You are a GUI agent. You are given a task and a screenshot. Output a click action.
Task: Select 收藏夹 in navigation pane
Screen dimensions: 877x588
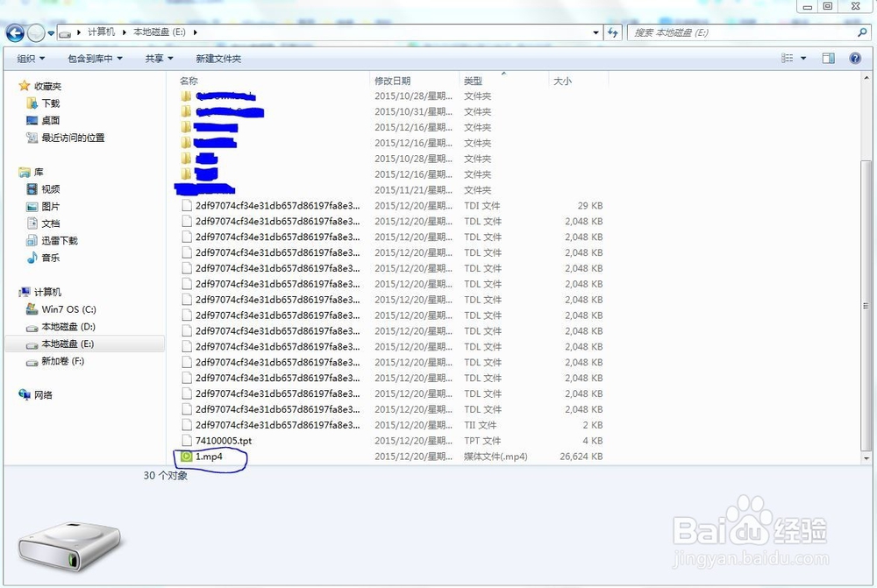(x=47, y=86)
